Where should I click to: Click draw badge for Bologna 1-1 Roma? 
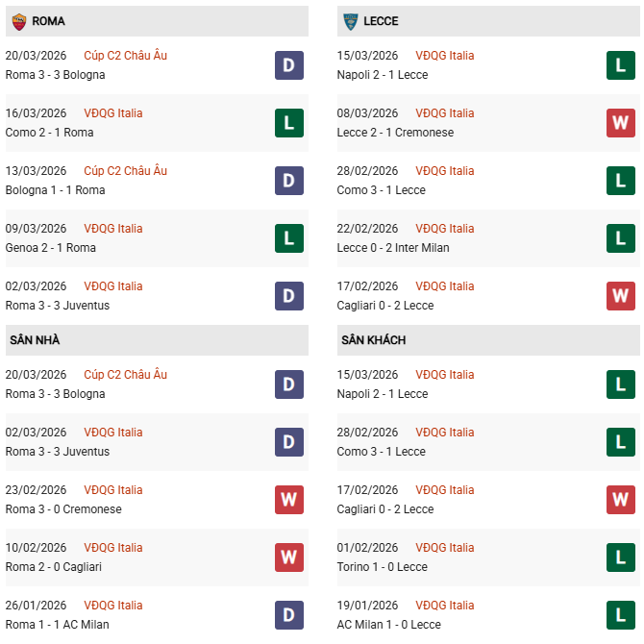(289, 181)
